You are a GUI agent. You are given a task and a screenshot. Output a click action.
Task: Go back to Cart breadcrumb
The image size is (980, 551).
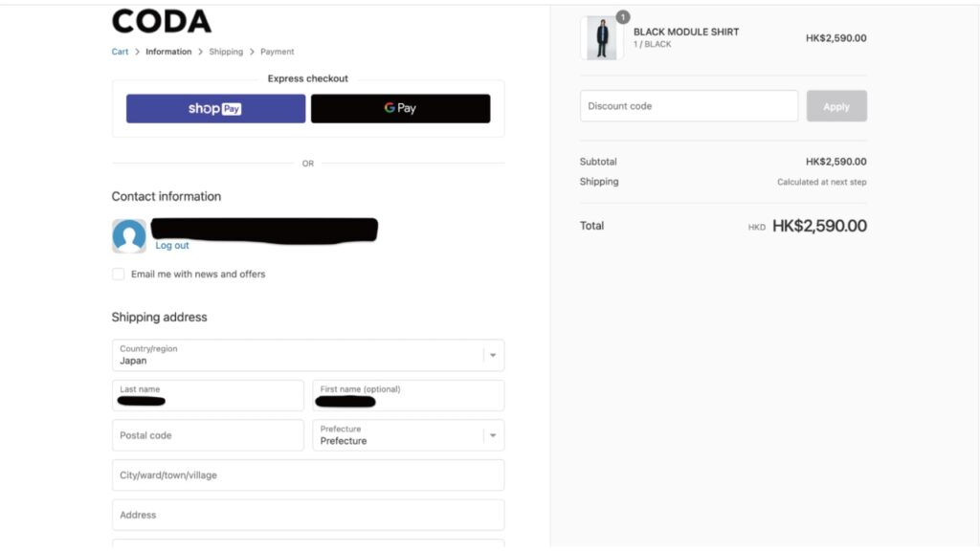click(x=120, y=52)
